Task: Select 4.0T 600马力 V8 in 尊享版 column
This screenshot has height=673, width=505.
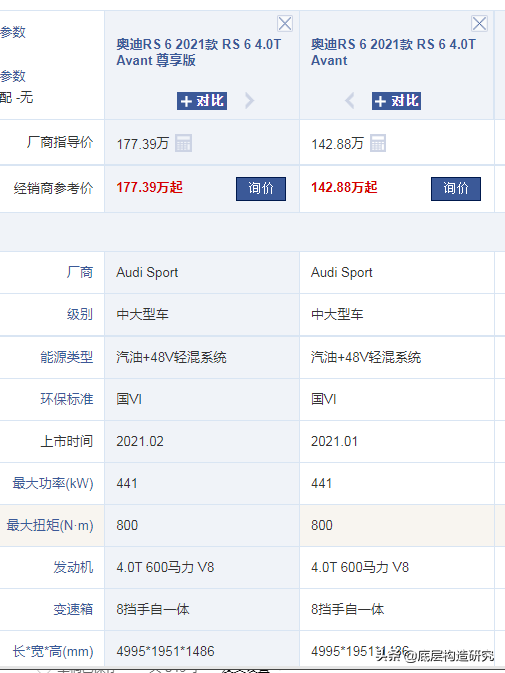Action: (x=165, y=567)
